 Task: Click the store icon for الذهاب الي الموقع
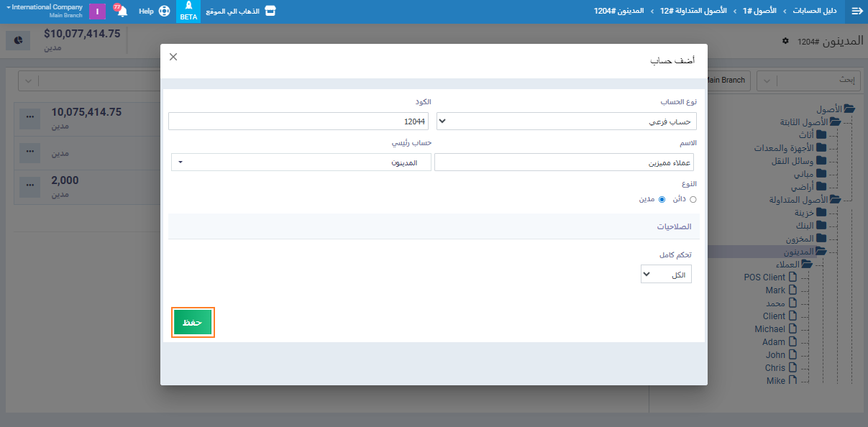(x=270, y=12)
